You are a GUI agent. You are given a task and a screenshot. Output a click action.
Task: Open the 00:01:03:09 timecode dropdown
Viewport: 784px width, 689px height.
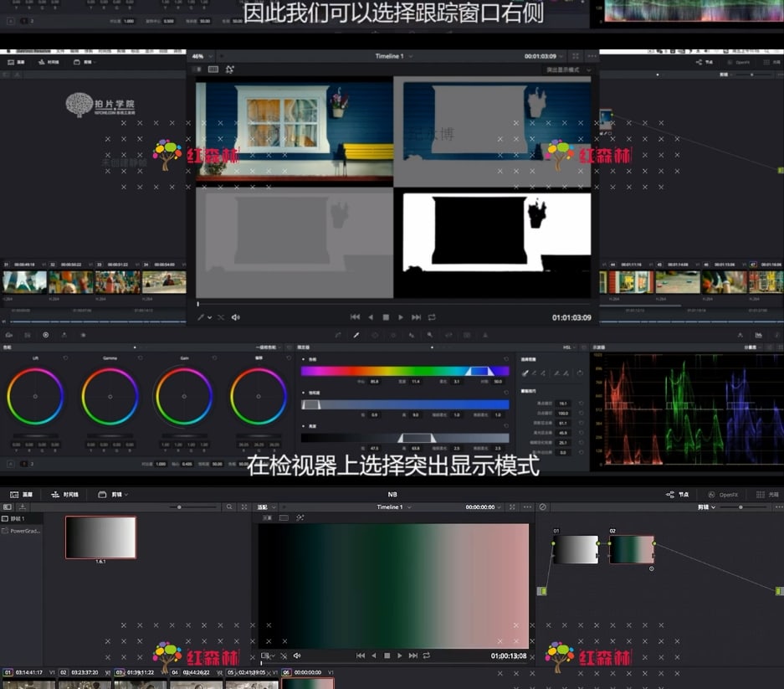point(544,56)
